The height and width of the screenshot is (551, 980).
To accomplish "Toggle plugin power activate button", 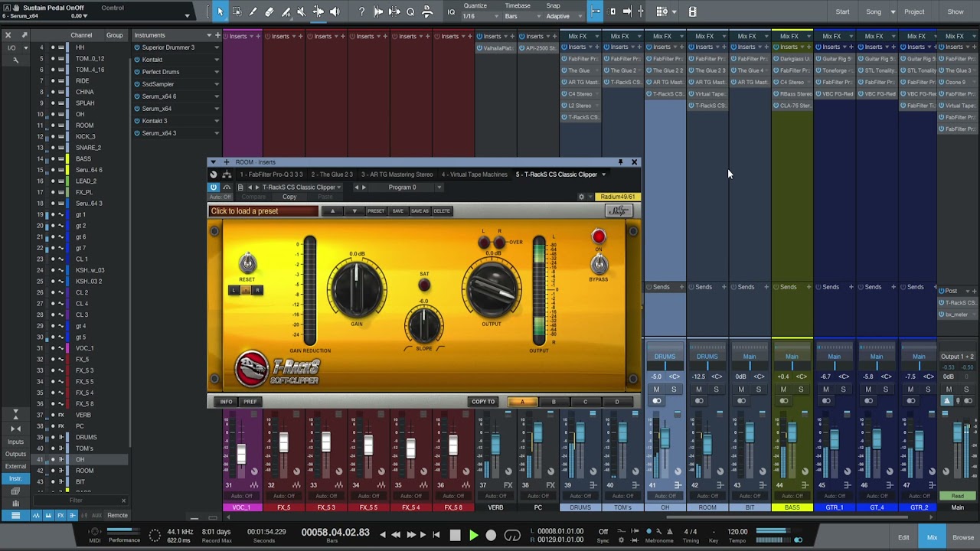I will [214, 187].
